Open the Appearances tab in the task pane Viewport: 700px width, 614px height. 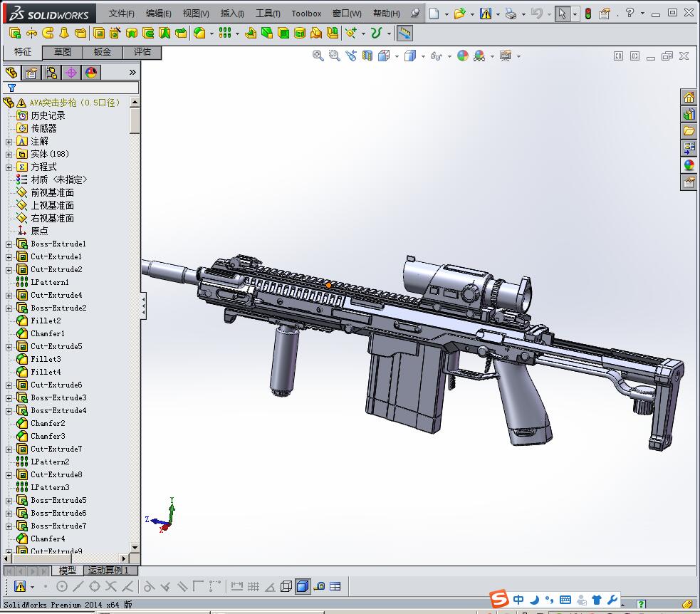(x=689, y=165)
